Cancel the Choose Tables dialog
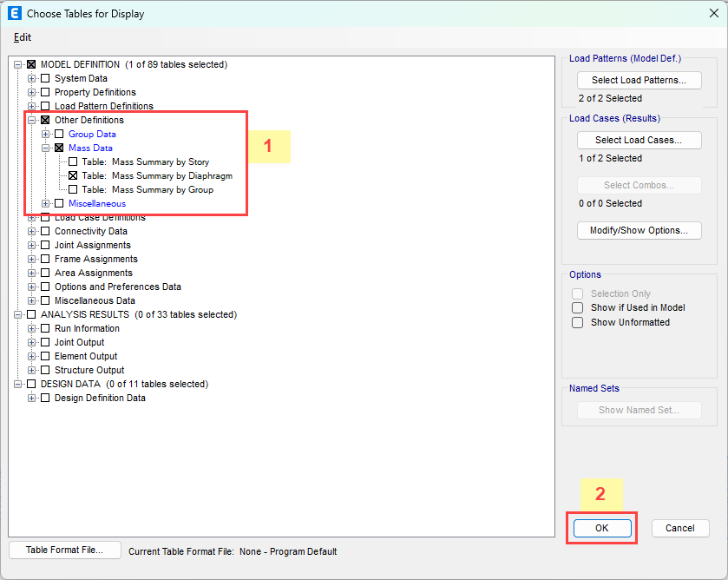The width and height of the screenshot is (728, 580). (679, 528)
